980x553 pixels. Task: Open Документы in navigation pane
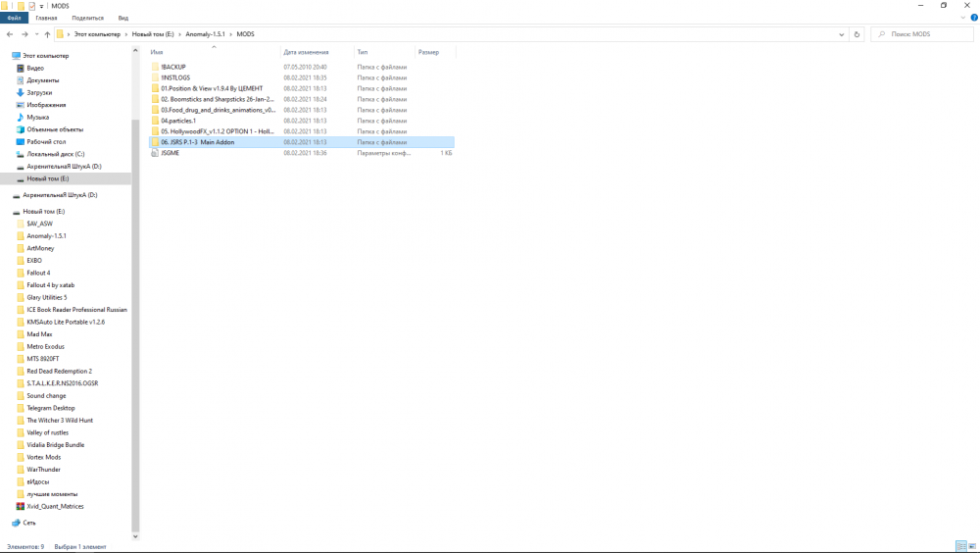(42, 80)
